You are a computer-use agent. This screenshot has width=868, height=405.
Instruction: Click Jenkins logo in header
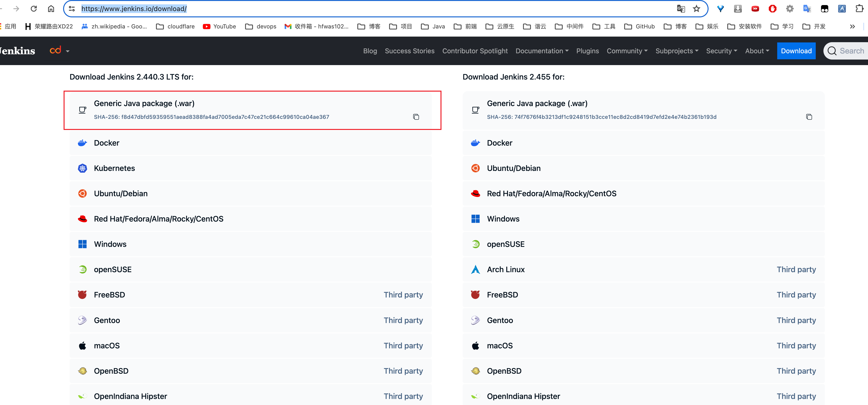pos(18,51)
